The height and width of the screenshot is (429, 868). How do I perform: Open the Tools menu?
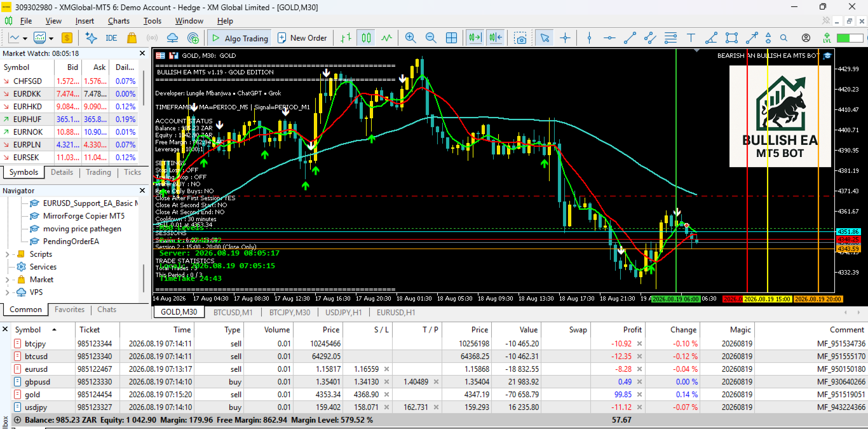pyautogui.click(x=153, y=21)
